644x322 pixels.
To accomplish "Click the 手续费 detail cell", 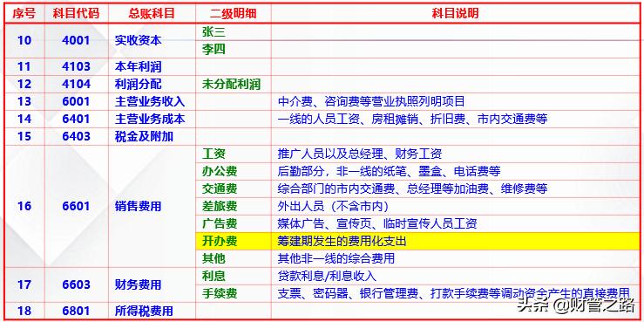I will 233,293.
